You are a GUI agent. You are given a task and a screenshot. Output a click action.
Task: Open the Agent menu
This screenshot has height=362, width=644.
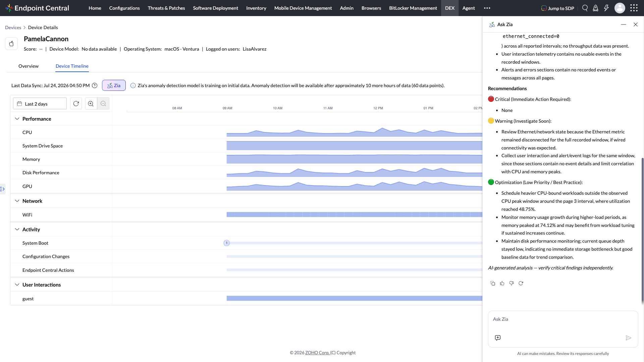coord(469,8)
